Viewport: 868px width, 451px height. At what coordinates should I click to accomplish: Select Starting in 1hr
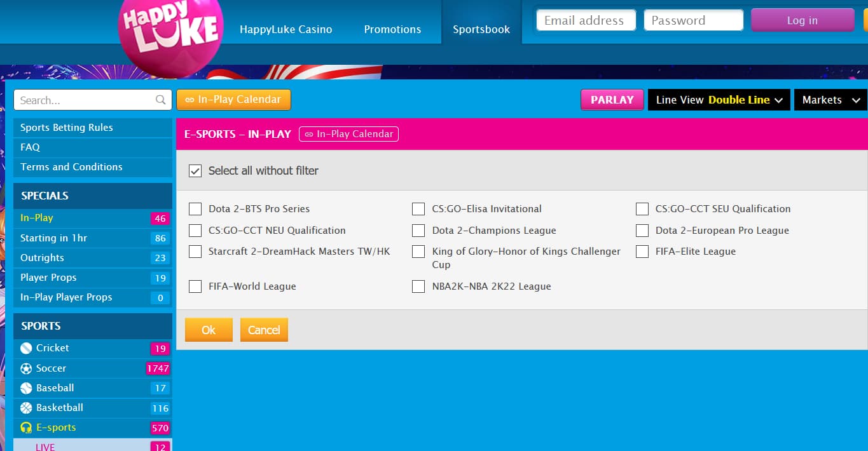(93, 238)
